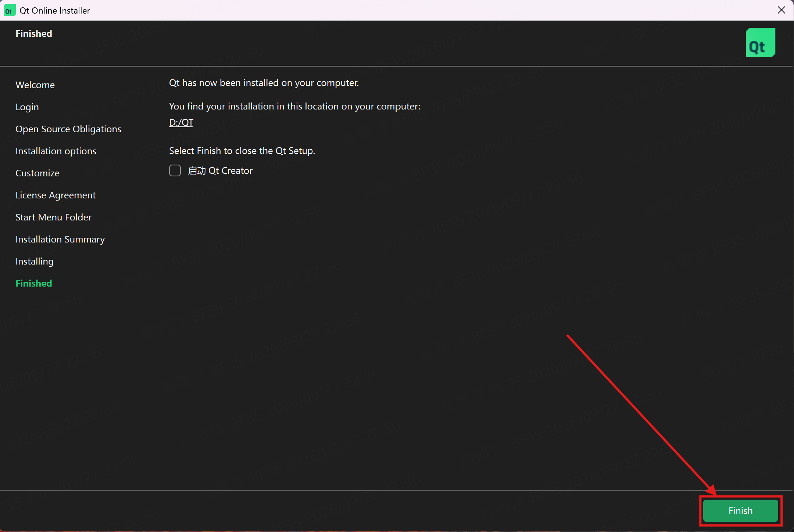Open the D:/QT installation location link
This screenshot has width=794, height=532.
(x=181, y=122)
